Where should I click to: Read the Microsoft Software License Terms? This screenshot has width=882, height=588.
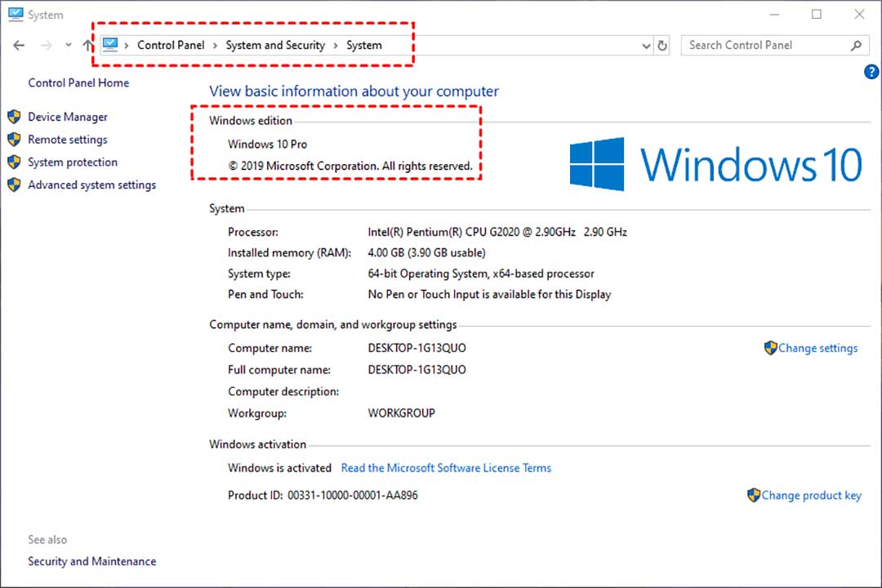(446, 468)
